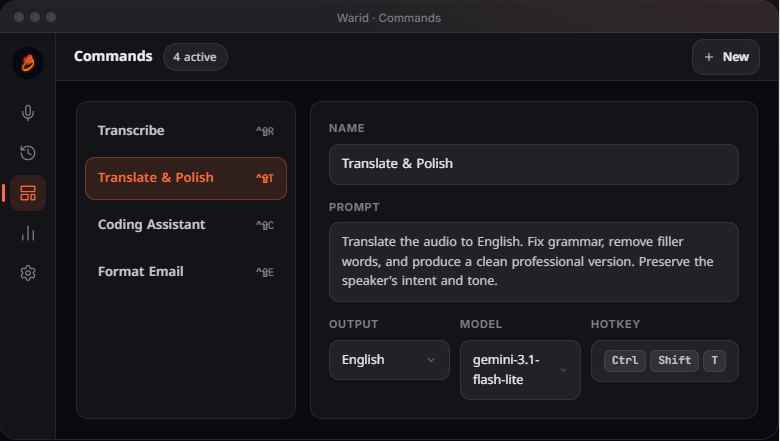The width and height of the screenshot is (780, 441).
Task: Create a new command with New button
Action: click(x=726, y=57)
